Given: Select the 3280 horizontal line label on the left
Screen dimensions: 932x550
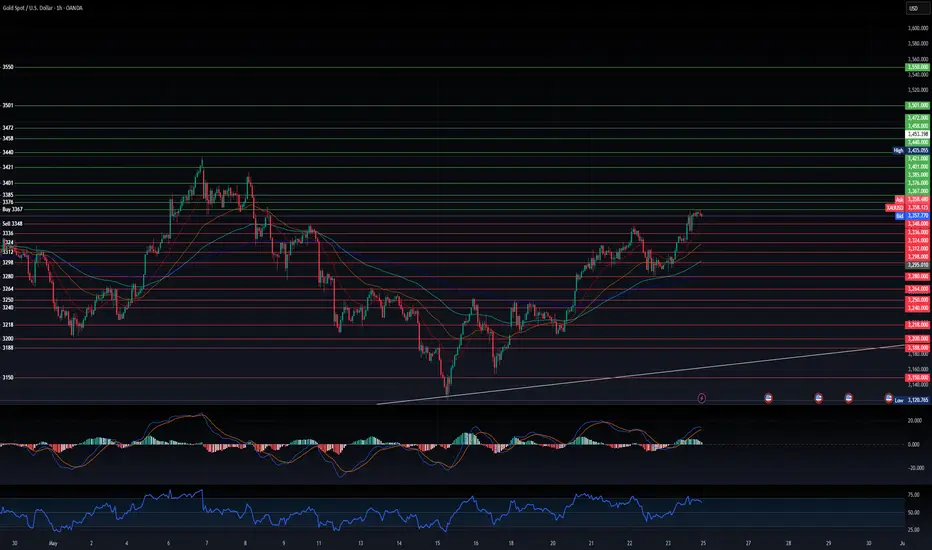Looking at the screenshot, I should click(x=8, y=276).
